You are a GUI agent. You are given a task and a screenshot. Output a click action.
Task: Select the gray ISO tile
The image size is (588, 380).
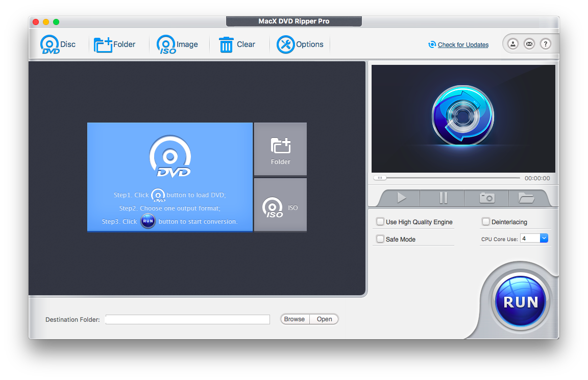pos(281,205)
